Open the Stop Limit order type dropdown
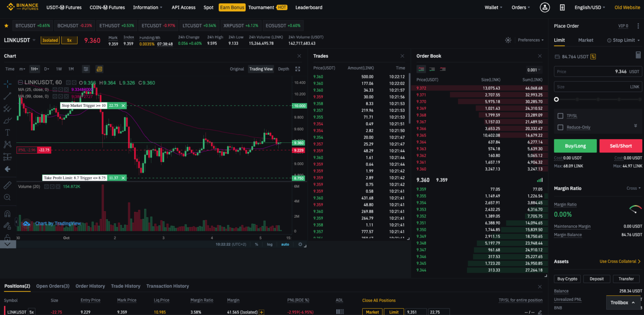The height and width of the screenshot is (315, 644). (x=623, y=40)
